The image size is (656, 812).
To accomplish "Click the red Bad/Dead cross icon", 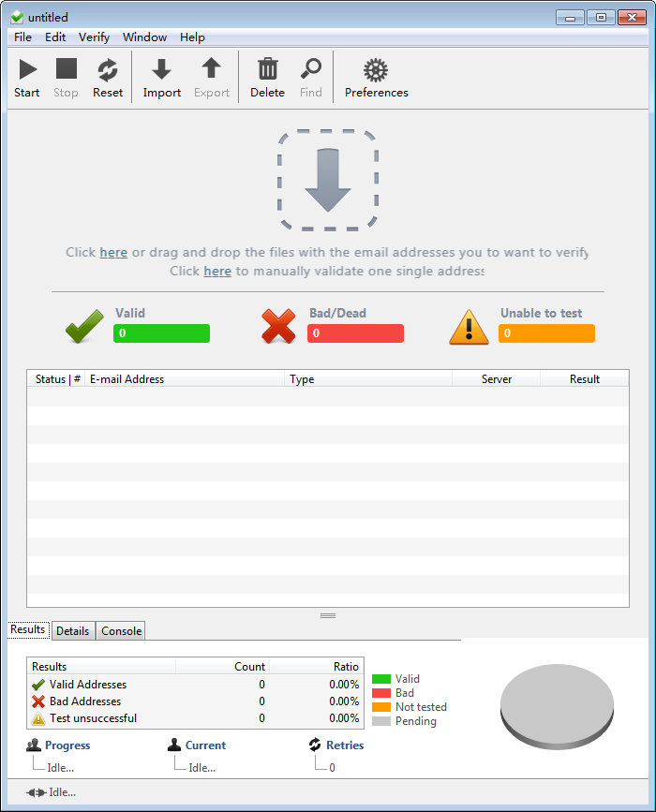I will [x=278, y=326].
